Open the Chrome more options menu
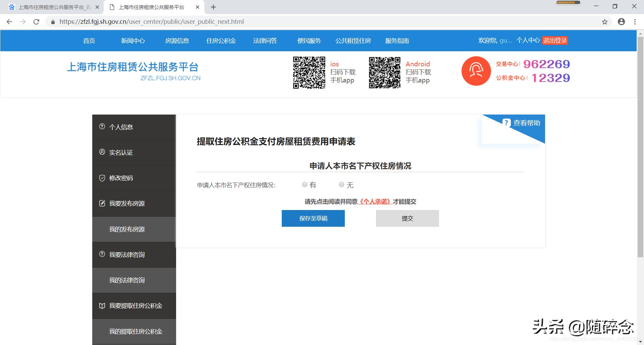 (635, 21)
